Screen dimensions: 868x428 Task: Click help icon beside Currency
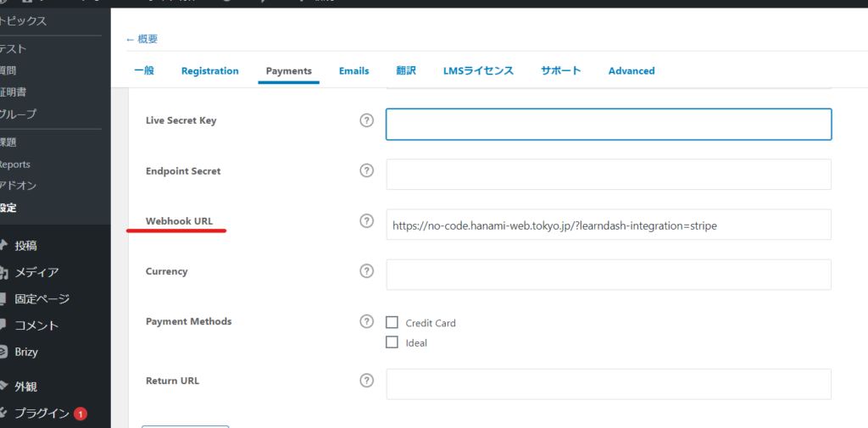point(366,271)
